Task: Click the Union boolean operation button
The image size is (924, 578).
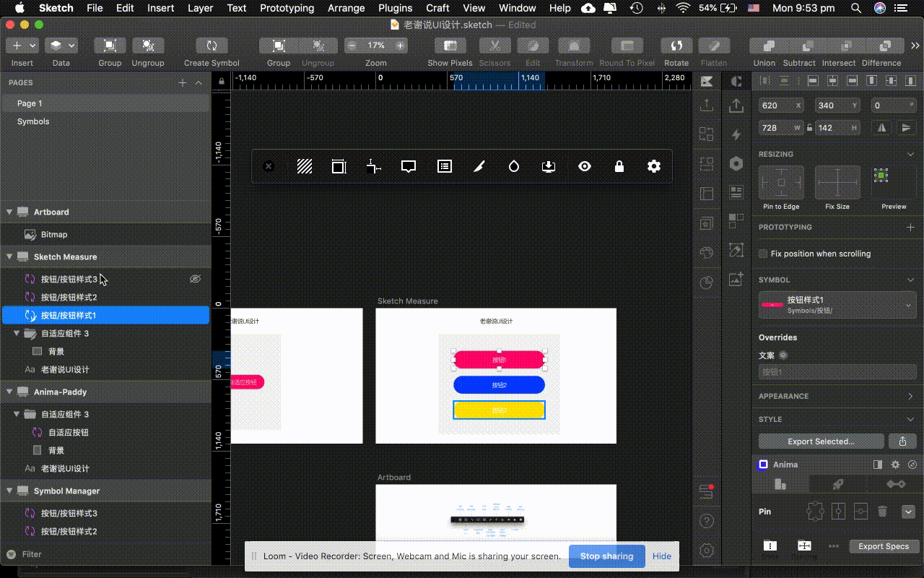Action: click(770, 46)
